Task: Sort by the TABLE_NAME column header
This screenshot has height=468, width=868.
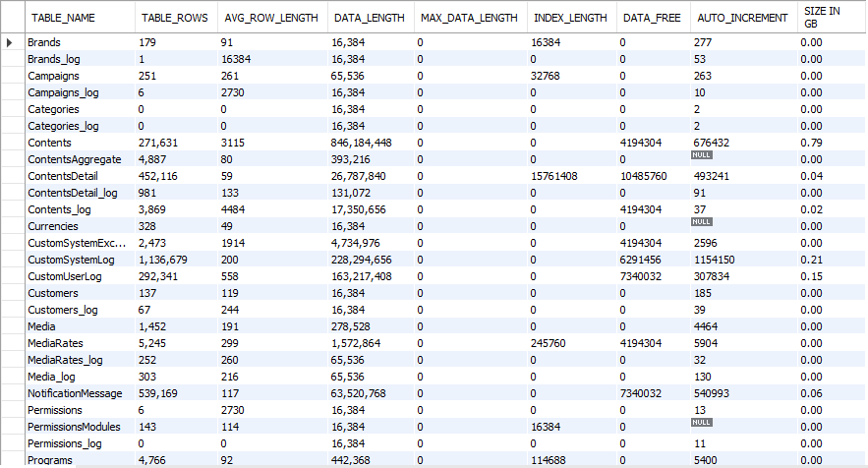Action: [64, 18]
